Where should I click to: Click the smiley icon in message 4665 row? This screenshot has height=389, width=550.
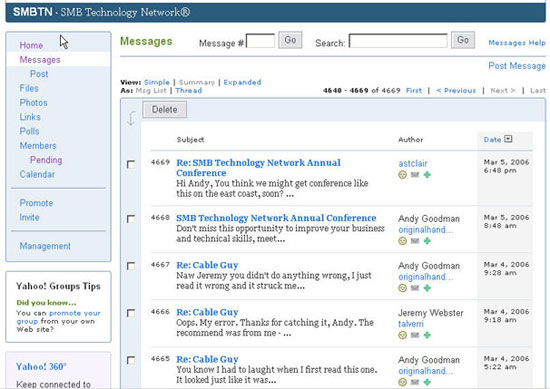pos(402,382)
